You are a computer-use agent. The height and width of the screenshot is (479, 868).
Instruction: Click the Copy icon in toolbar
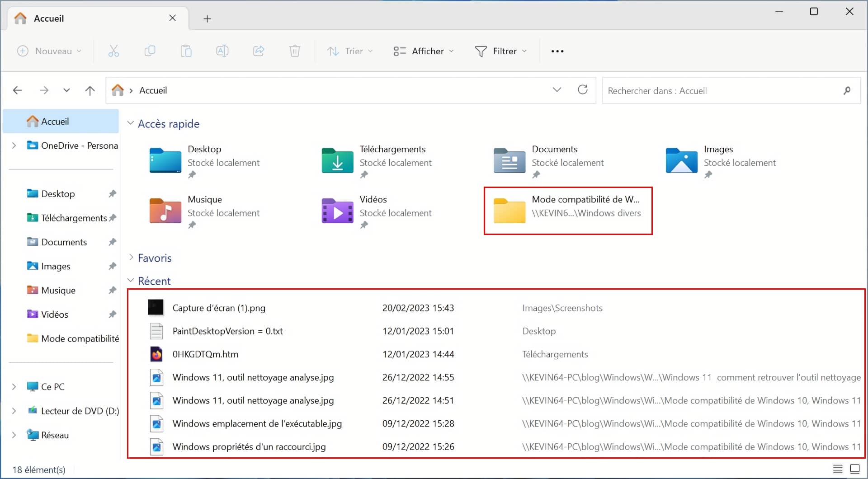coord(150,51)
